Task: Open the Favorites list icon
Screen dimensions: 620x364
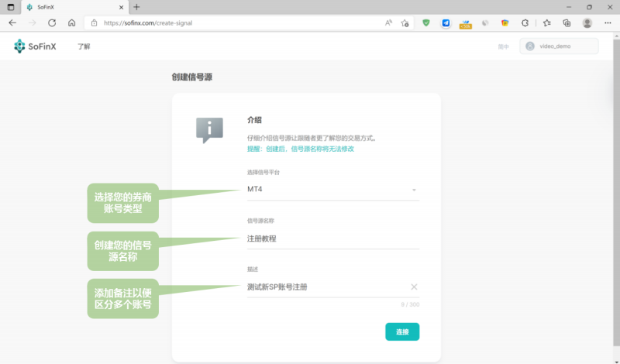Action: pyautogui.click(x=547, y=23)
